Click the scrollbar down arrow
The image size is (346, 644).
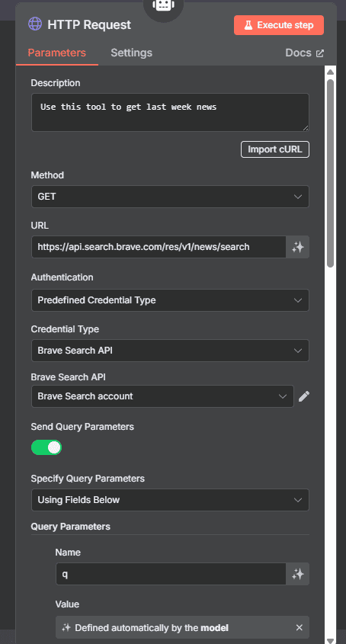pos(330,640)
